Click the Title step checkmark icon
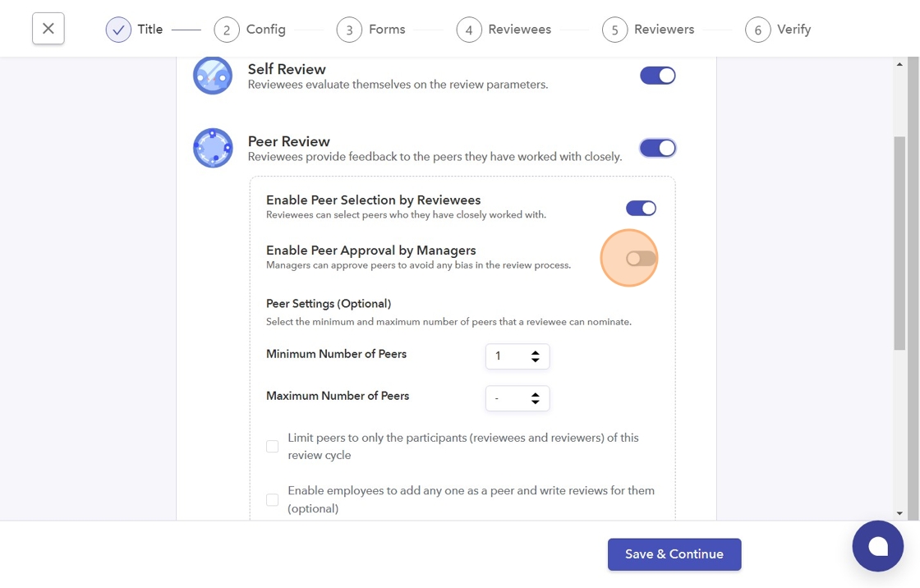The width and height of the screenshot is (920, 588). tap(118, 30)
